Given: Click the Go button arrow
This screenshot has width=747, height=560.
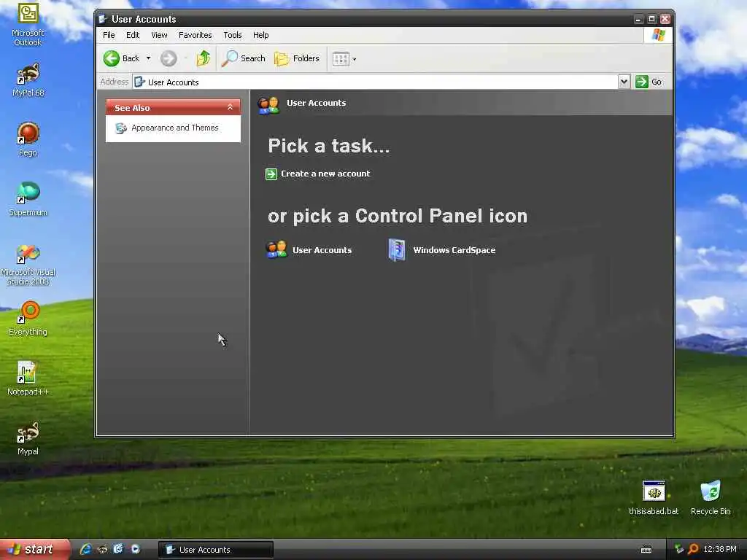Looking at the screenshot, I should tap(642, 82).
